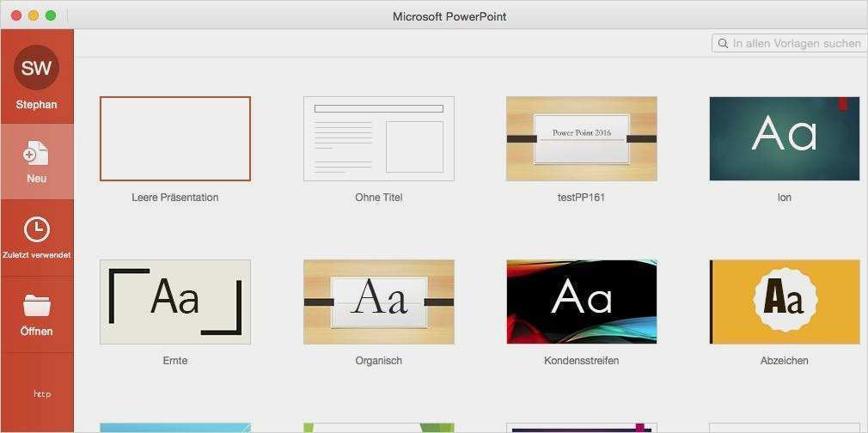Click the yellow minimize window button
Screen dimensions: 868x433
point(34,15)
